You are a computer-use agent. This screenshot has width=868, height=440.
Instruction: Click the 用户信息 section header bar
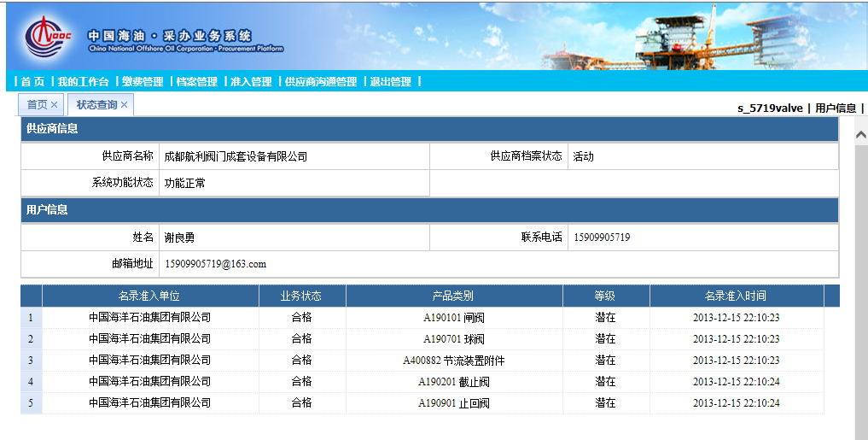pos(429,209)
